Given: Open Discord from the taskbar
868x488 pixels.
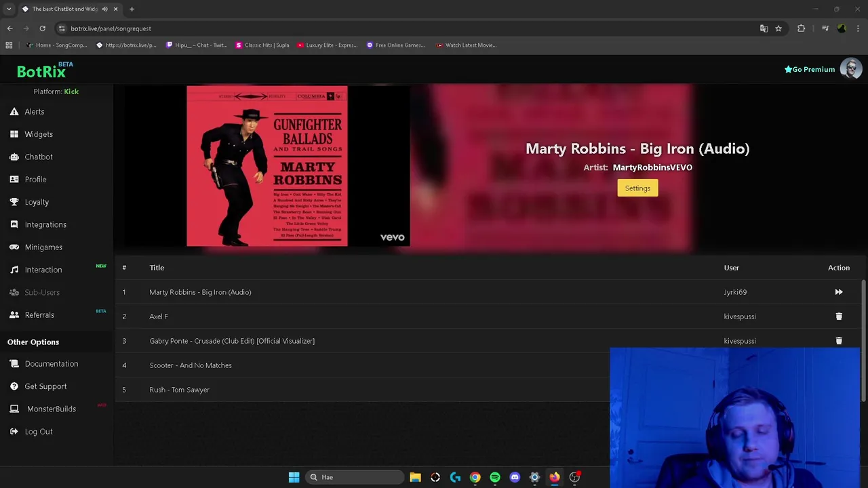Looking at the screenshot, I should (515, 477).
